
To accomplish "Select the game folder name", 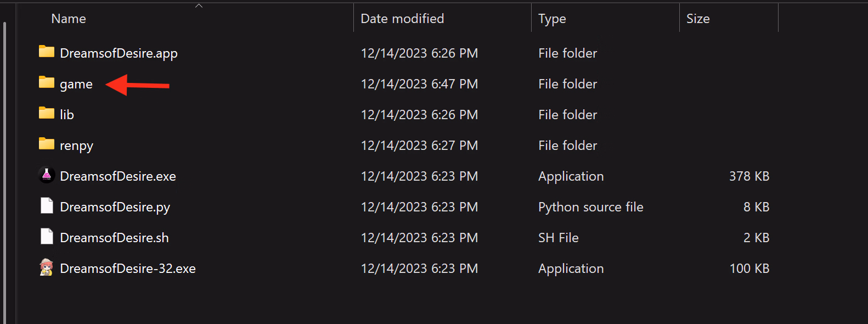I will point(76,84).
